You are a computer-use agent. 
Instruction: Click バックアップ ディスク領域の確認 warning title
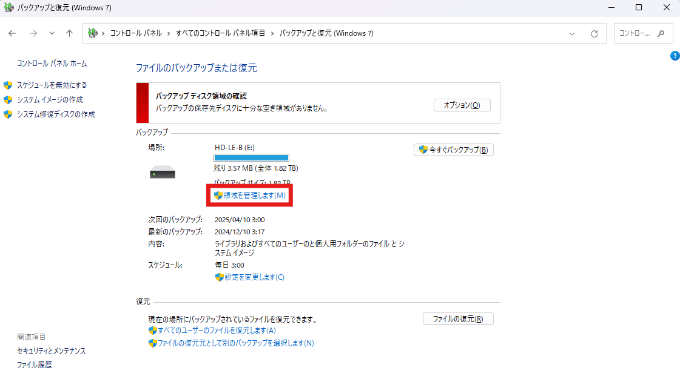click(201, 96)
